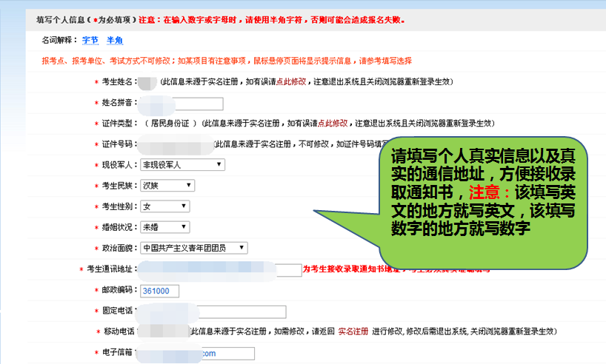Click the red 报考点 notice line
This screenshot has width=606, height=364.
coord(227,61)
